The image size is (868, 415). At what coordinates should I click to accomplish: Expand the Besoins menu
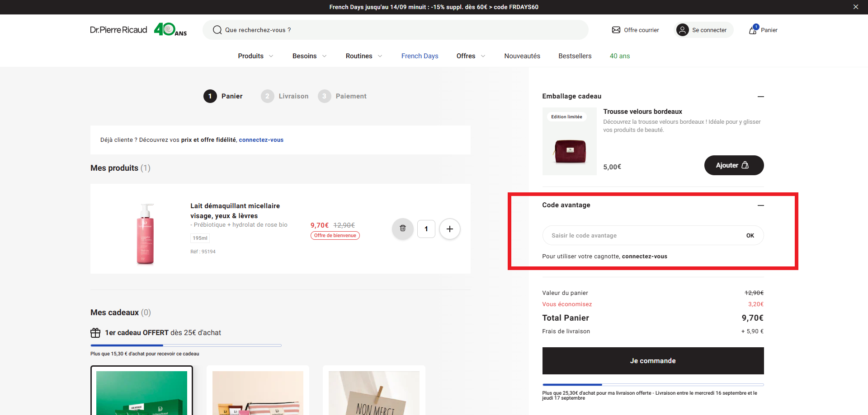pyautogui.click(x=310, y=56)
